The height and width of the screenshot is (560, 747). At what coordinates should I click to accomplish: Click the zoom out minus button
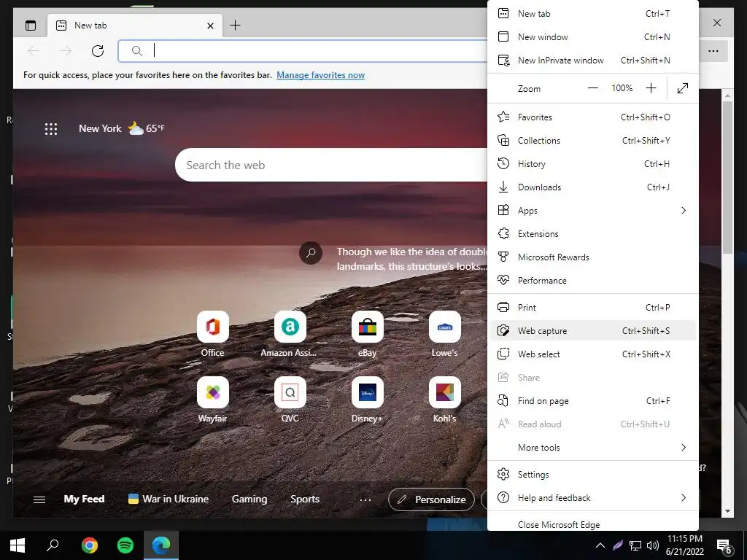pyautogui.click(x=592, y=88)
